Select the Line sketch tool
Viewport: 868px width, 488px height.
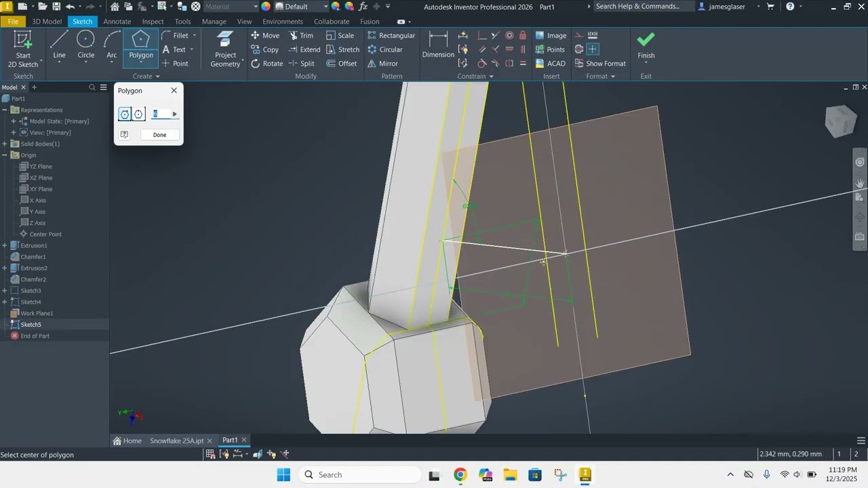(59, 47)
